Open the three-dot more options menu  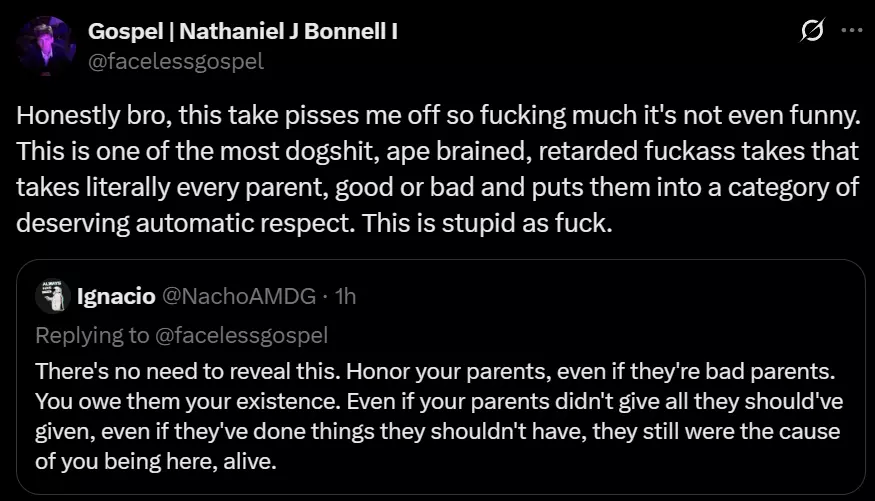(852, 30)
